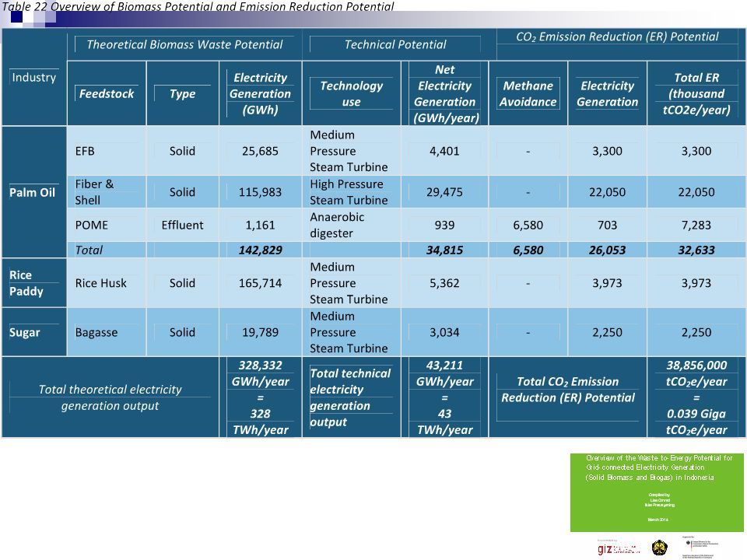Select the 'EFB' feedstock cell

pos(107,151)
